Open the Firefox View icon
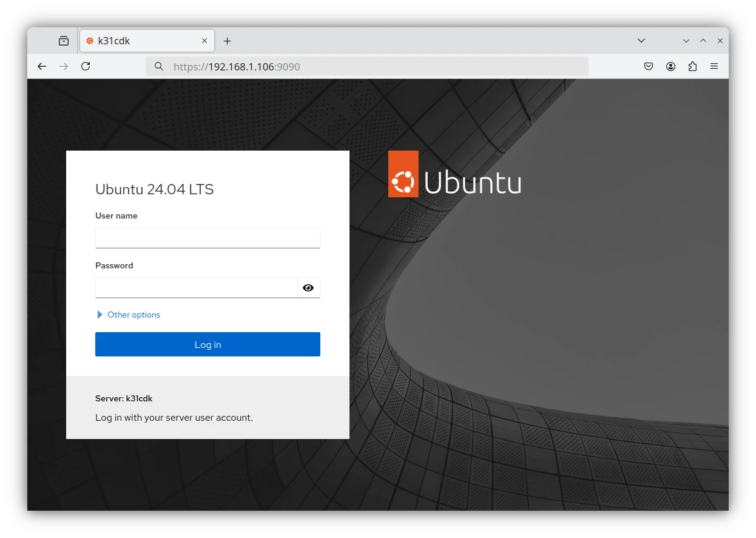756x538 pixels. (x=64, y=41)
